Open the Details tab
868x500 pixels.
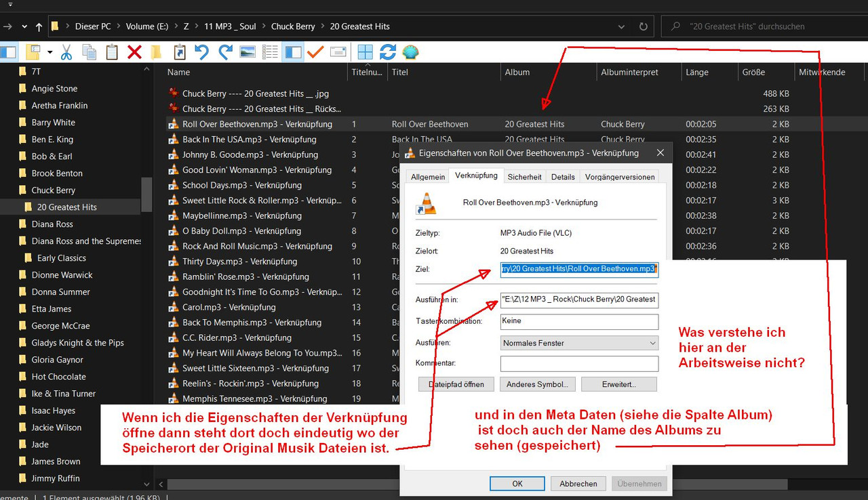click(563, 177)
